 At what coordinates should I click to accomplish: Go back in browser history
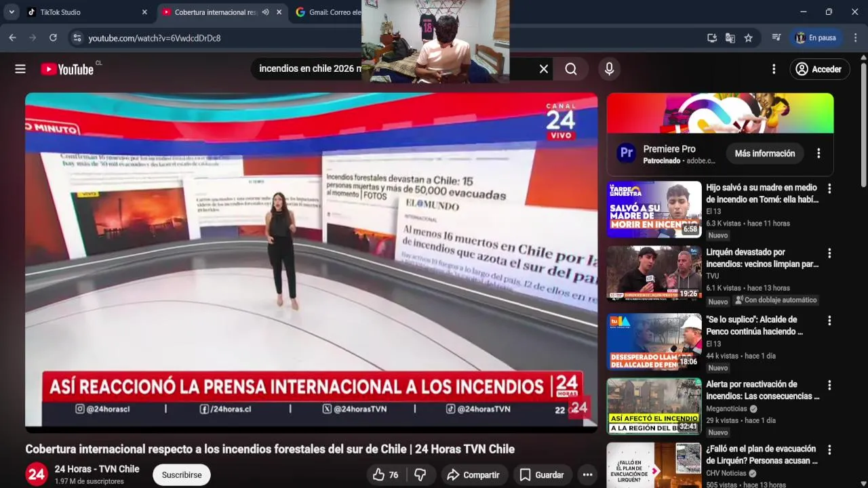click(12, 38)
